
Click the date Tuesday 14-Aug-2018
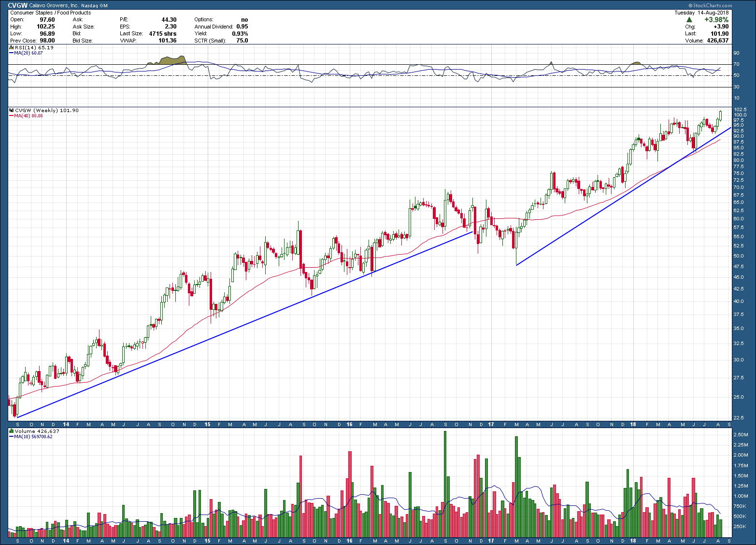(701, 13)
